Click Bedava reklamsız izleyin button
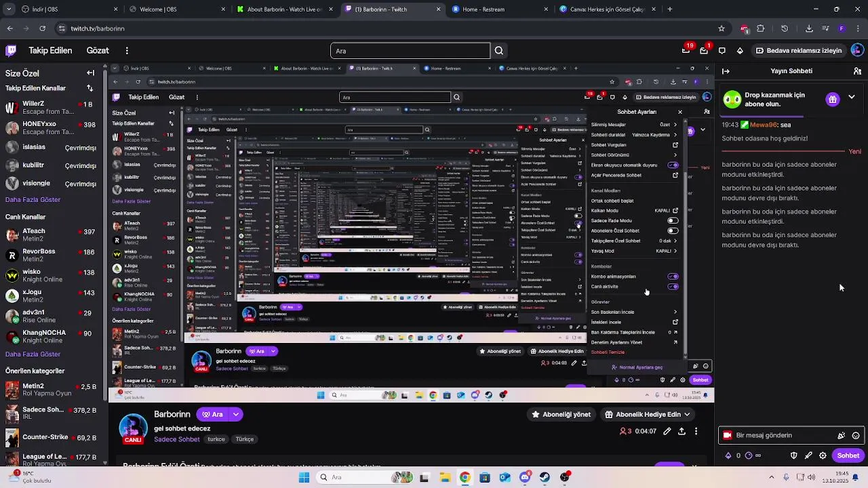868x488 pixels. point(798,50)
